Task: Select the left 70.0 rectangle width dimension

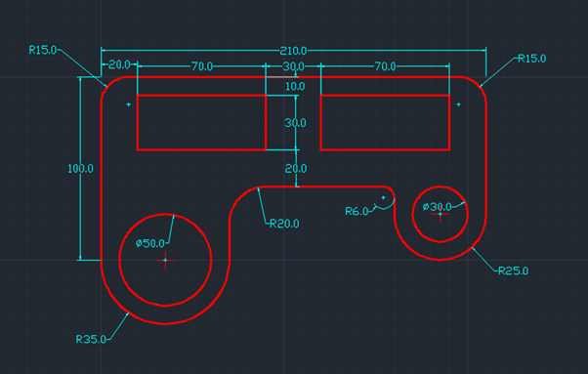Action: (202, 66)
